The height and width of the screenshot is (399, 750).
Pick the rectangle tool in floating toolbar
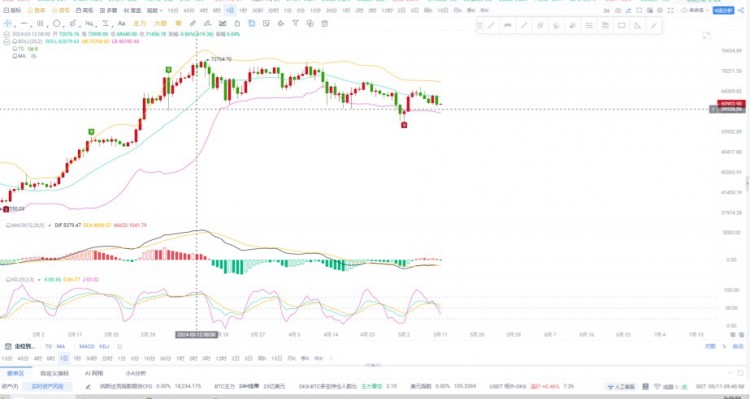click(621, 25)
